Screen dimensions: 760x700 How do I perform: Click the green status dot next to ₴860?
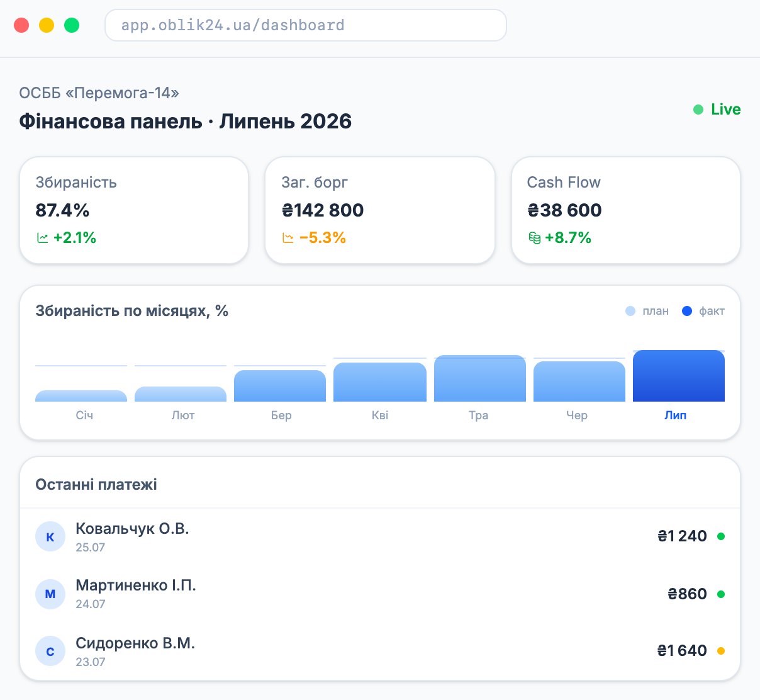[721, 594]
